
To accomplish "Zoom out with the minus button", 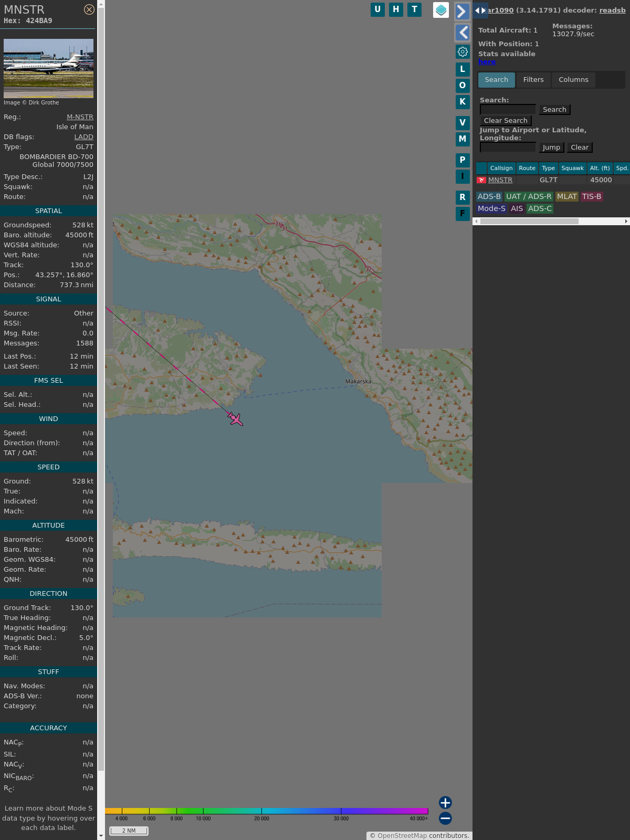I will pos(445,818).
